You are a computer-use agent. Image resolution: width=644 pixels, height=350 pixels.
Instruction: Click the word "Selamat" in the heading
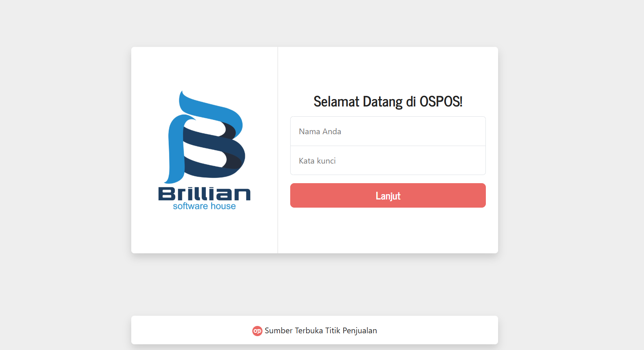[337, 102]
